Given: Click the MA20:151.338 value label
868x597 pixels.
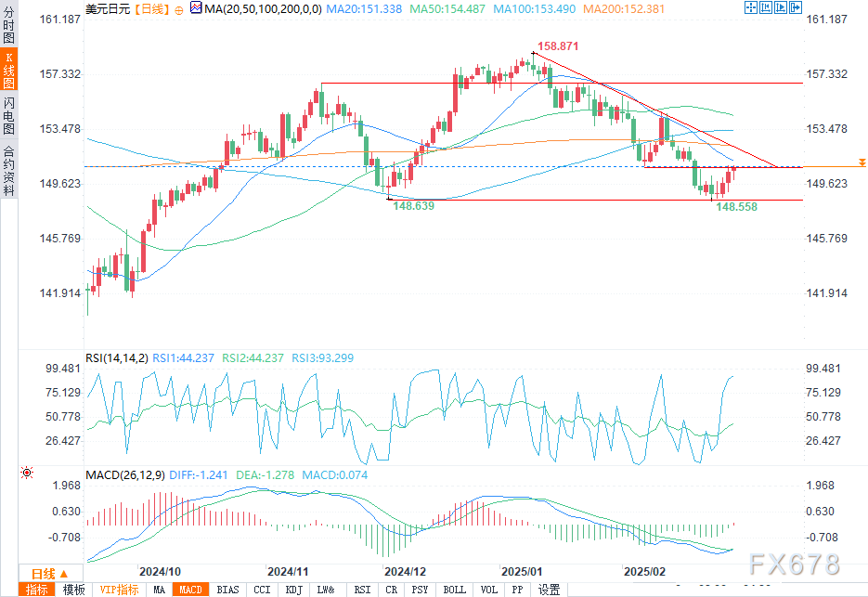Looking at the screenshot, I should click(x=364, y=9).
